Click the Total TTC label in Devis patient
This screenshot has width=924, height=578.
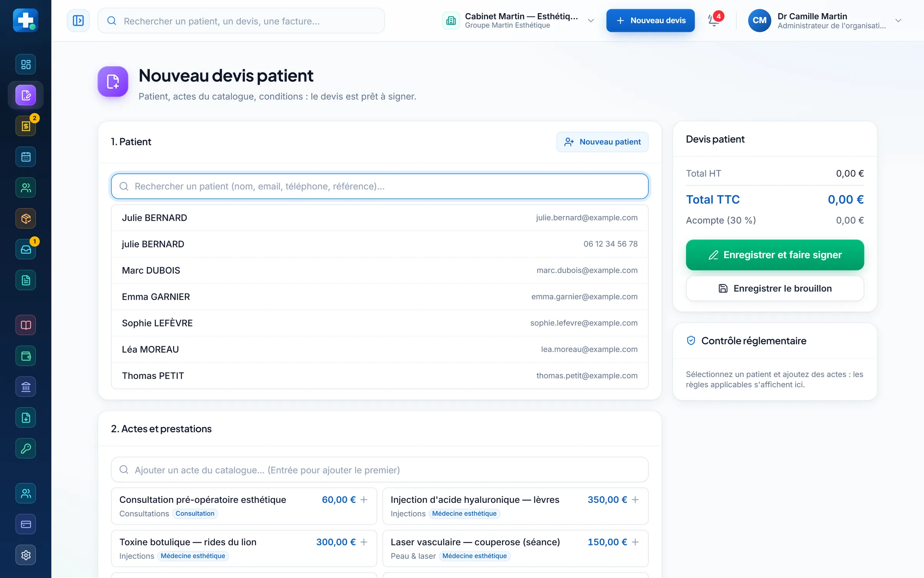pos(713,200)
